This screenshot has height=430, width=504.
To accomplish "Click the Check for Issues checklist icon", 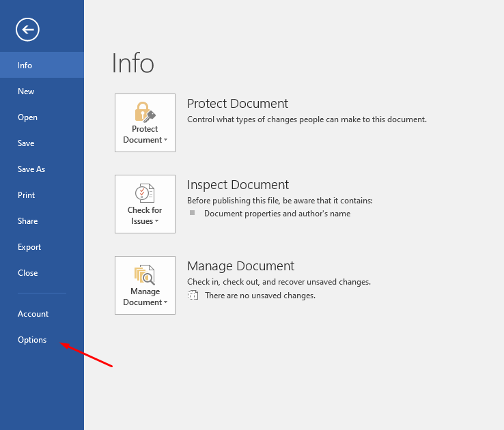I will [x=145, y=193].
